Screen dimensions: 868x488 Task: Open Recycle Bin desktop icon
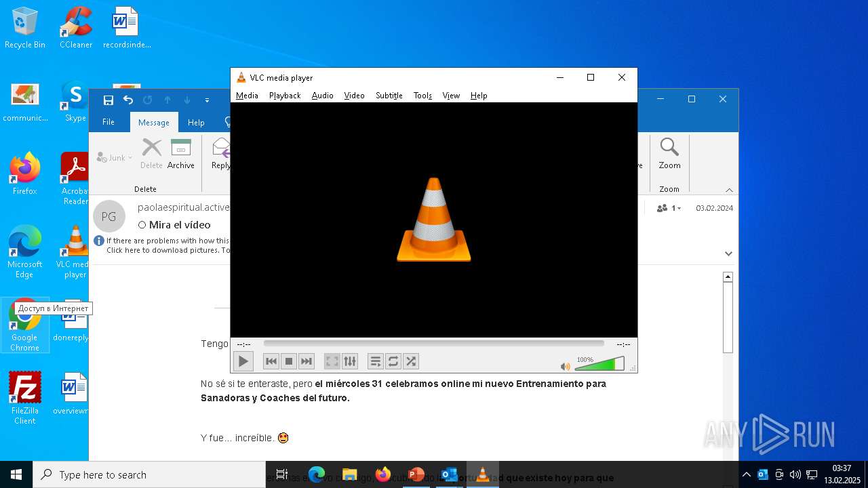25,28
